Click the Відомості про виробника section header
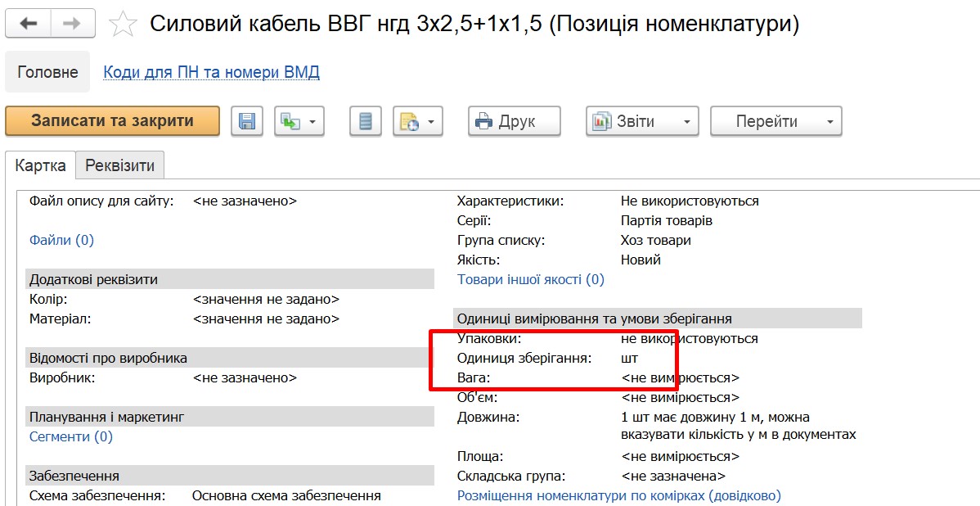The image size is (980, 506). pyautogui.click(x=230, y=358)
